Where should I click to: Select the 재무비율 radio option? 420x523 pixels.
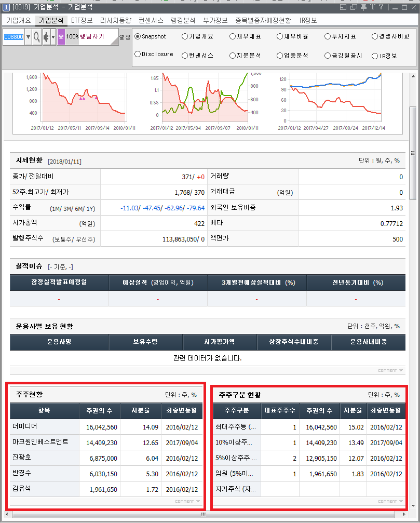(280, 36)
